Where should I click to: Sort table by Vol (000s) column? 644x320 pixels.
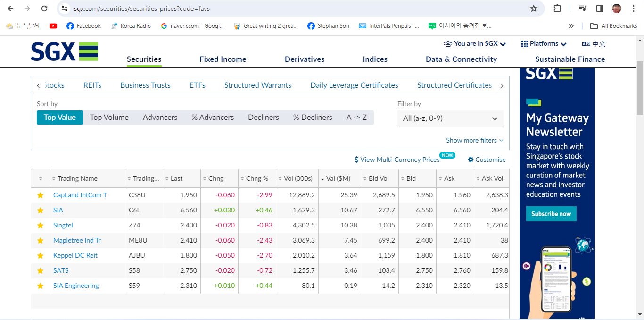click(298, 178)
